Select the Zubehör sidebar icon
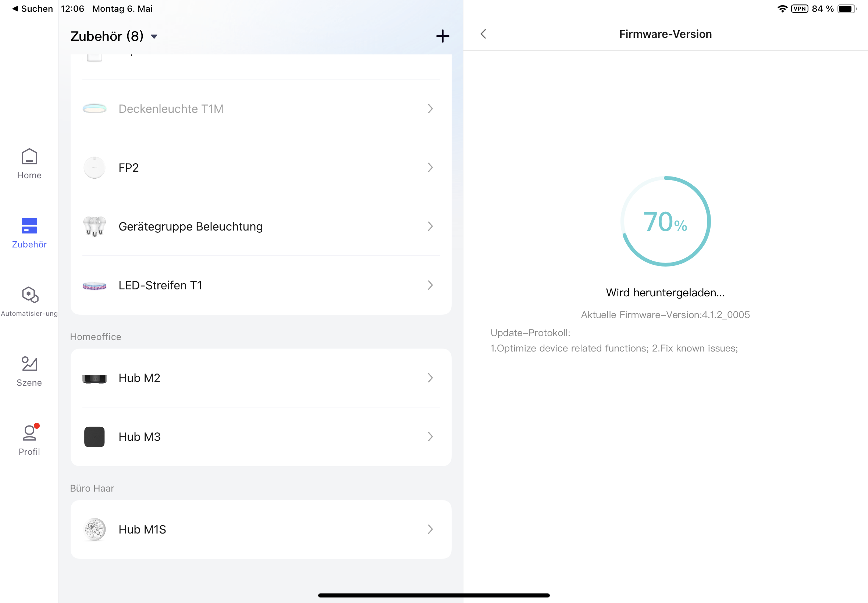Image resolution: width=868 pixels, height=603 pixels. click(x=29, y=226)
